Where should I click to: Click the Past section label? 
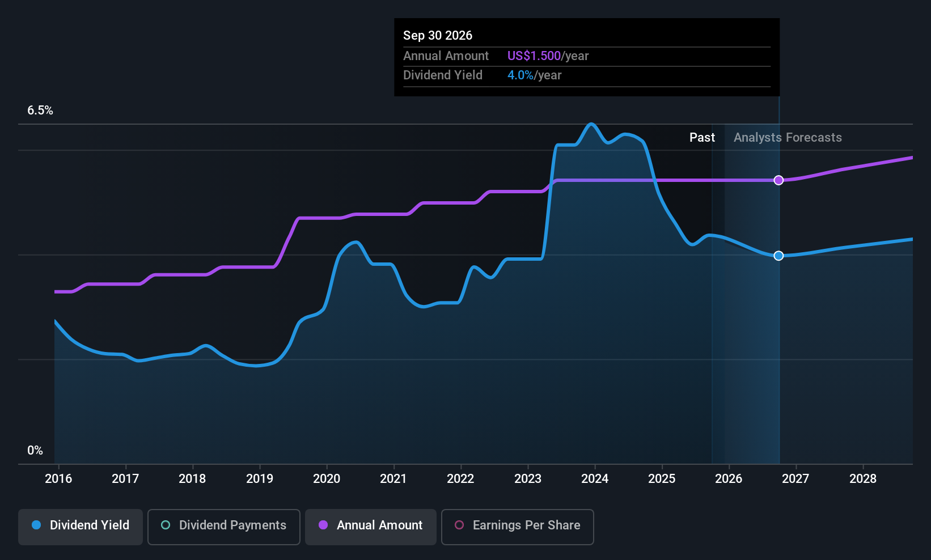pyautogui.click(x=702, y=138)
